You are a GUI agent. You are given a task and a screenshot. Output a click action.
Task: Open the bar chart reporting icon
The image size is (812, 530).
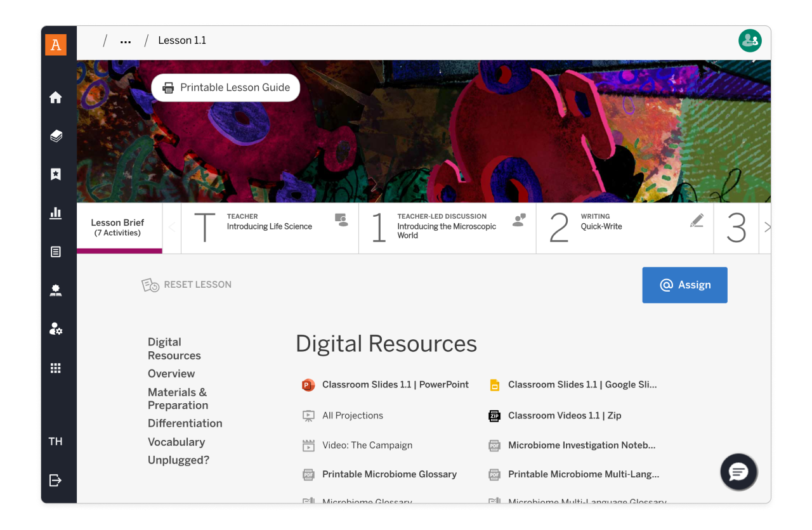(x=56, y=213)
